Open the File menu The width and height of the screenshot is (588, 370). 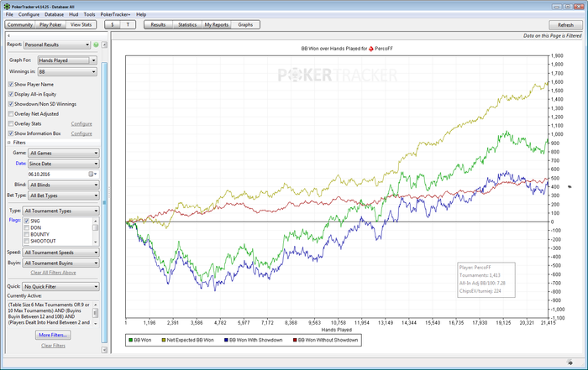coord(9,14)
